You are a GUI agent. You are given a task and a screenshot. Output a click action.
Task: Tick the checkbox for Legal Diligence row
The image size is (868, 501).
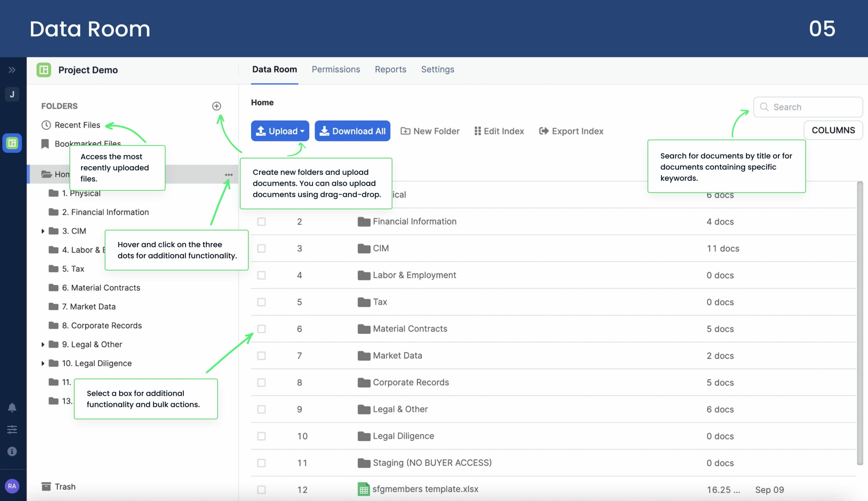click(261, 436)
